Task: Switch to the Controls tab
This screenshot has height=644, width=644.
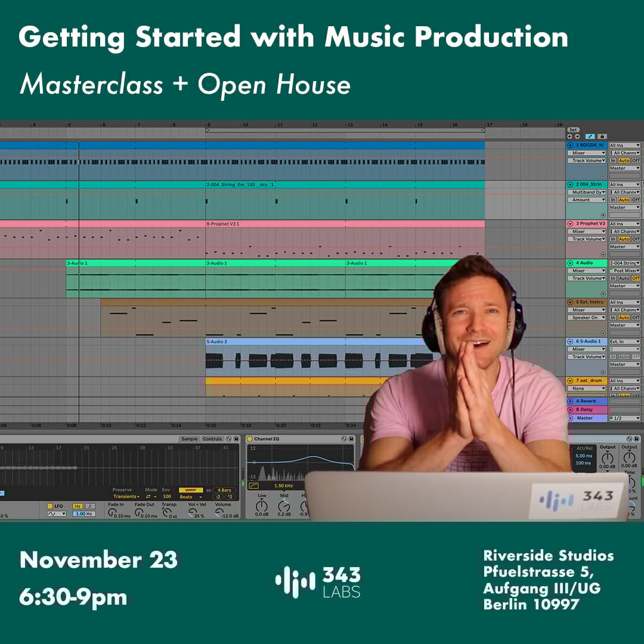Action: [212, 439]
